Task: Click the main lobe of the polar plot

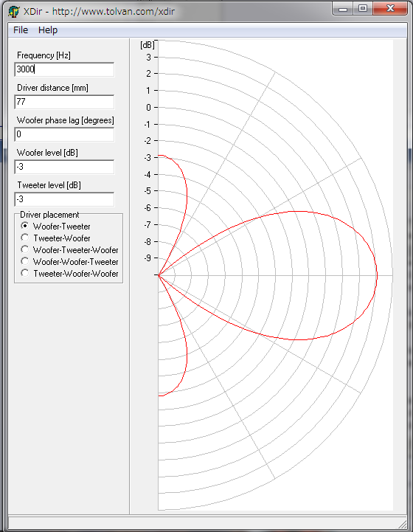Action: point(375,275)
